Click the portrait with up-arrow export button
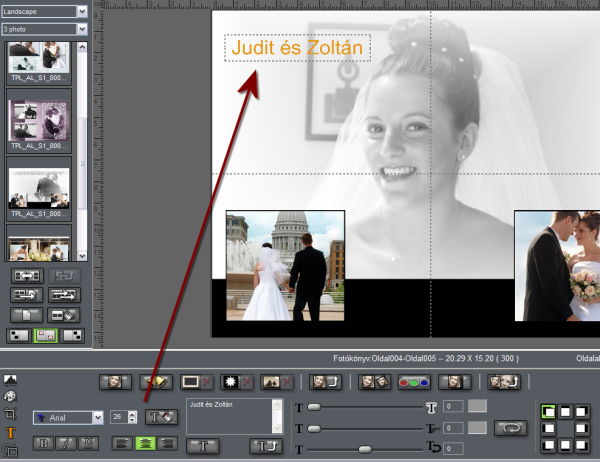Viewport: 600px width, 462px height. click(325, 382)
